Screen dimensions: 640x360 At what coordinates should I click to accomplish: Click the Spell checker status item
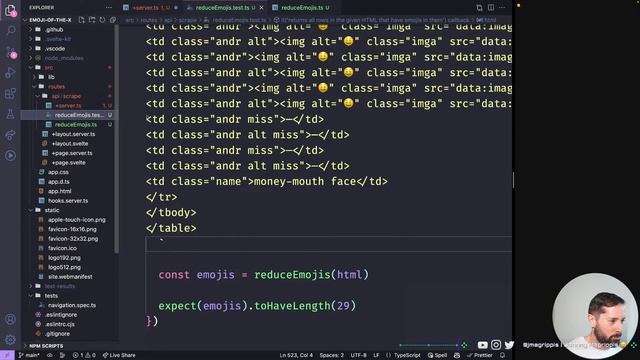[437, 355]
